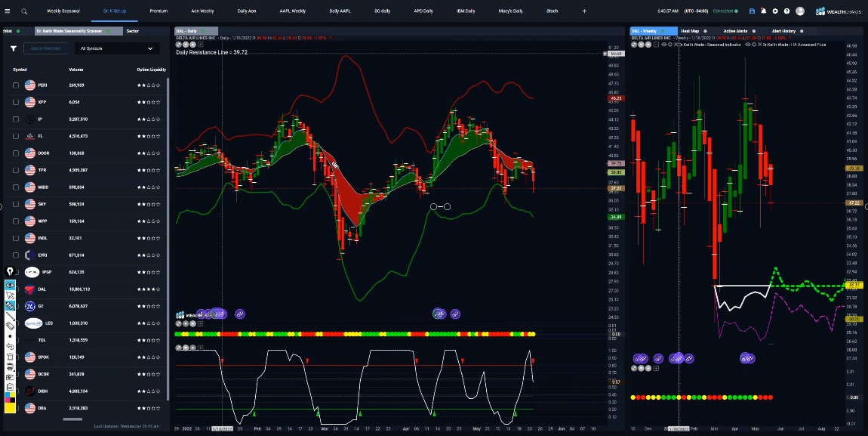This screenshot has height=436, width=868.
Task: Add a new workspace tab with plus
Action: pyautogui.click(x=584, y=11)
